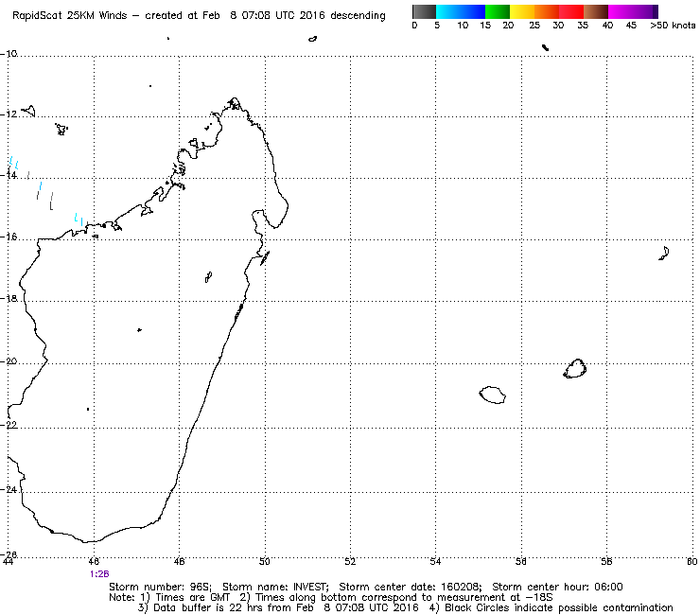Click the longitude axis label '54'
Screen dimensions: 700x615
436,561
